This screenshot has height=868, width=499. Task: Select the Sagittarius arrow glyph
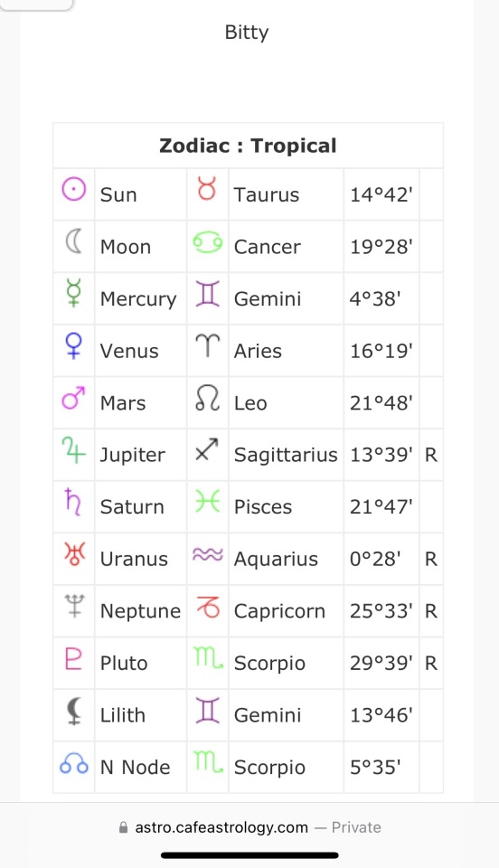click(207, 449)
